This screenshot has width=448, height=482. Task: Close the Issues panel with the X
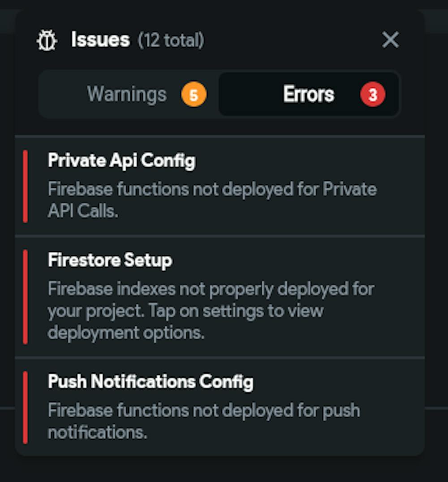pos(390,40)
